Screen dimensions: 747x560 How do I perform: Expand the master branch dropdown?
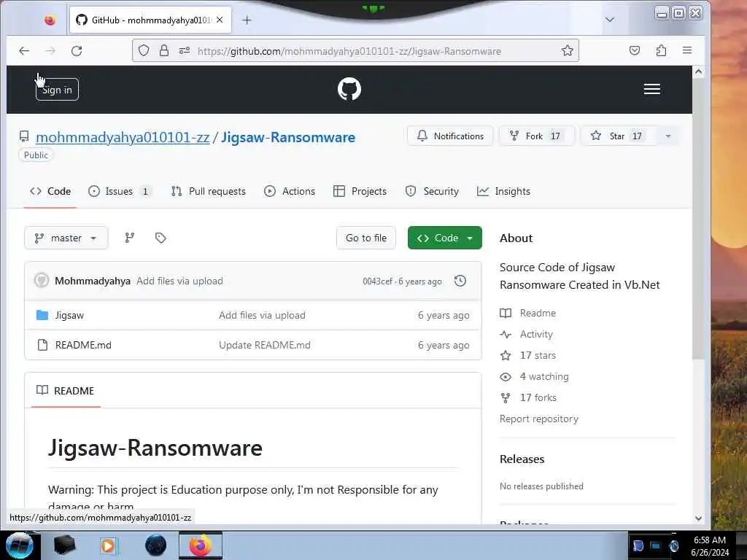click(x=66, y=238)
